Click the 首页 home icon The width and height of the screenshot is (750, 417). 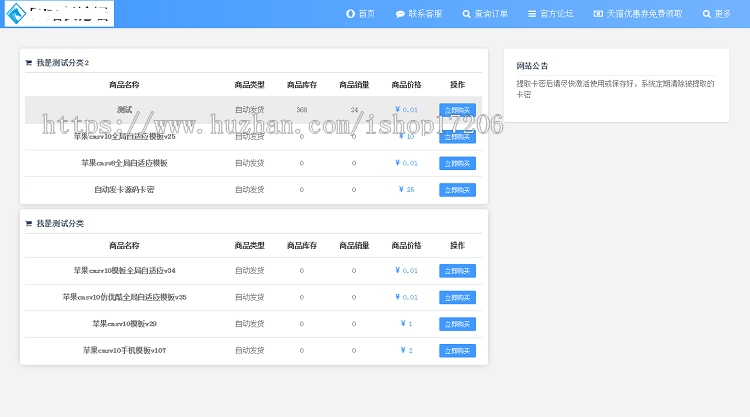coord(350,14)
